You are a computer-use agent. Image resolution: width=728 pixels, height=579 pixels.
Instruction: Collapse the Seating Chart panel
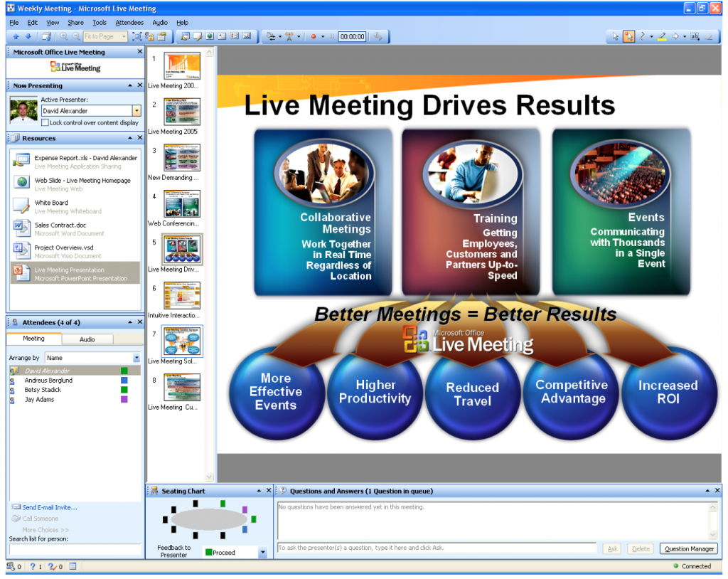(259, 491)
